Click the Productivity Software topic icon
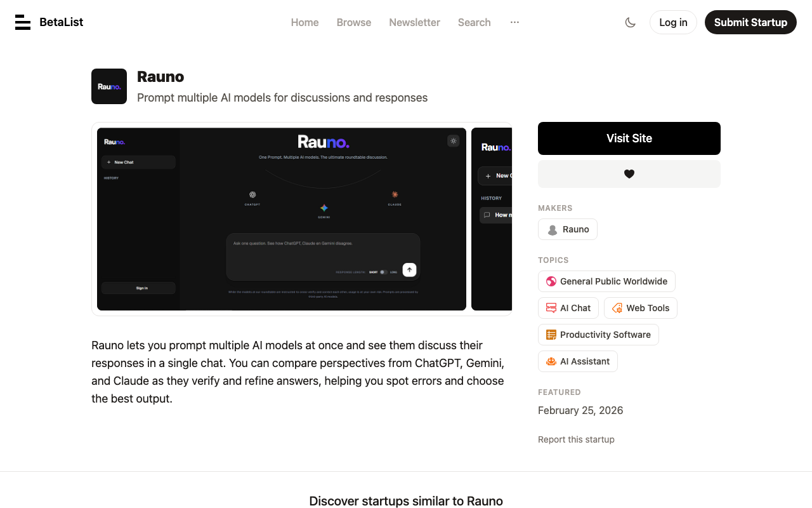This screenshot has height=508, width=812. [551, 335]
